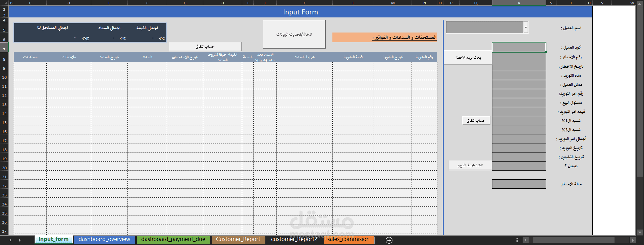Select the ممثل العميل input cell
644x245 pixels.
519,84
